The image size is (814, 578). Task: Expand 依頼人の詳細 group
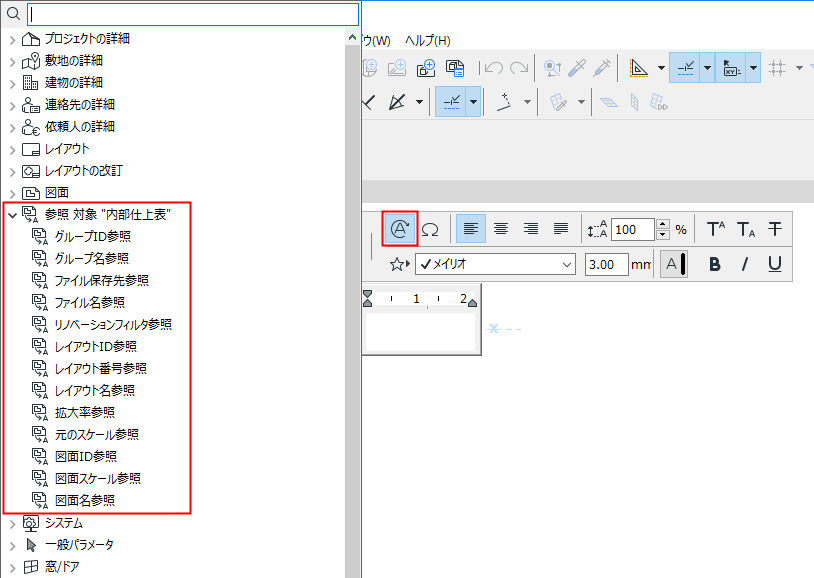[x=13, y=128]
